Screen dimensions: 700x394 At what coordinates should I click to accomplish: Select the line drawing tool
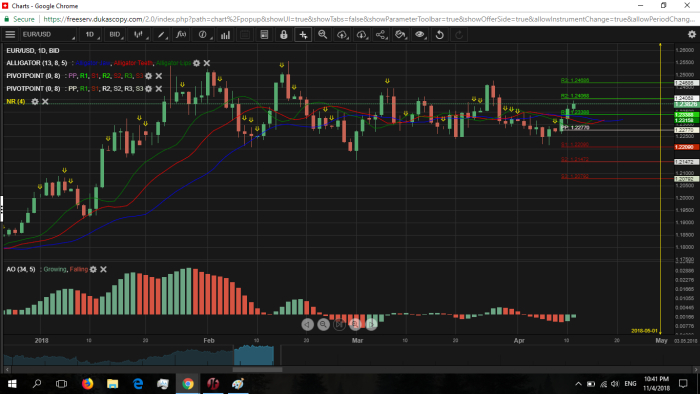(x=161, y=35)
